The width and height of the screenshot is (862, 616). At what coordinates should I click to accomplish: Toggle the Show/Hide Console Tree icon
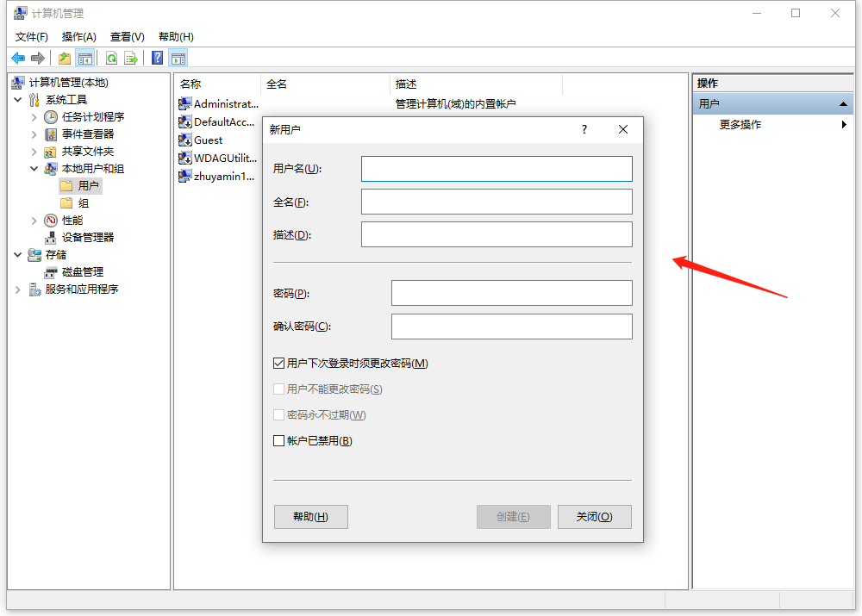point(84,58)
